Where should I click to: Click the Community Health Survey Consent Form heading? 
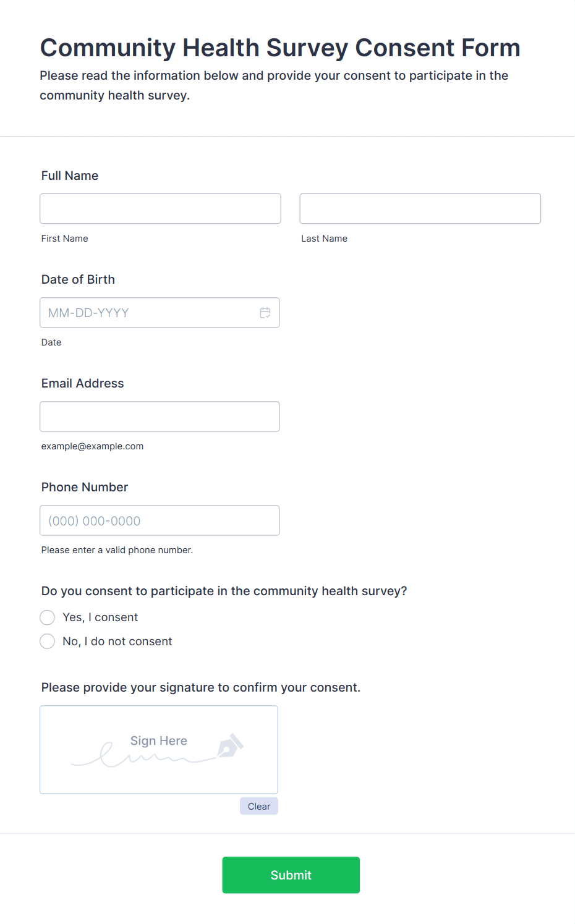(x=280, y=48)
